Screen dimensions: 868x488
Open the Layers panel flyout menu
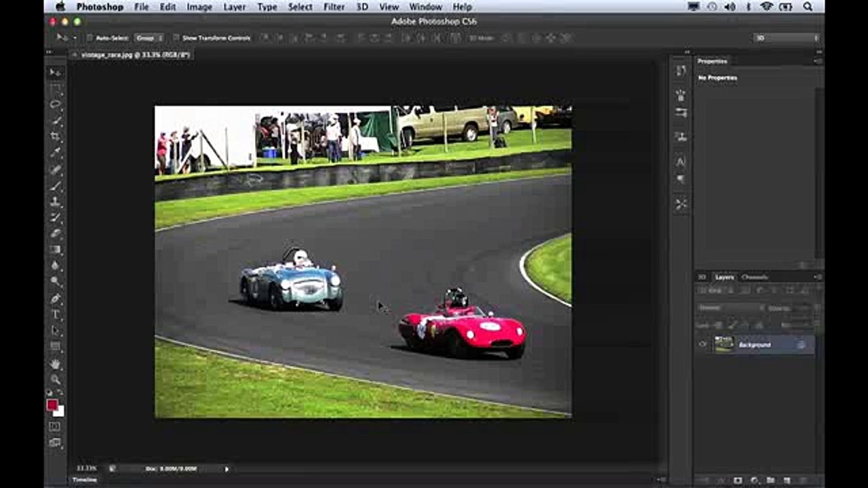pos(817,277)
